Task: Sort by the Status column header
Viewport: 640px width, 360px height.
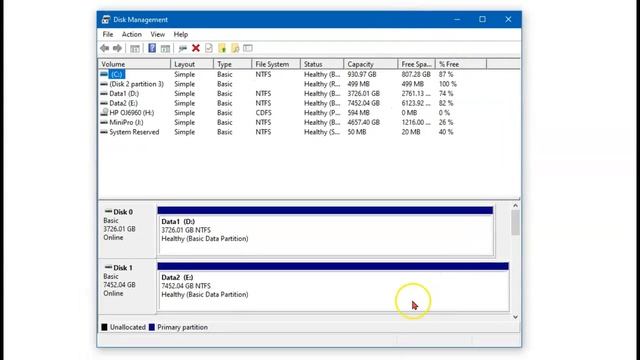Action: (322, 64)
